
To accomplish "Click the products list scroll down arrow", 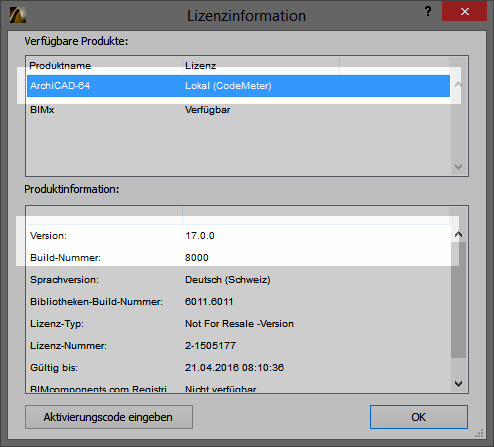I will 458,166.
